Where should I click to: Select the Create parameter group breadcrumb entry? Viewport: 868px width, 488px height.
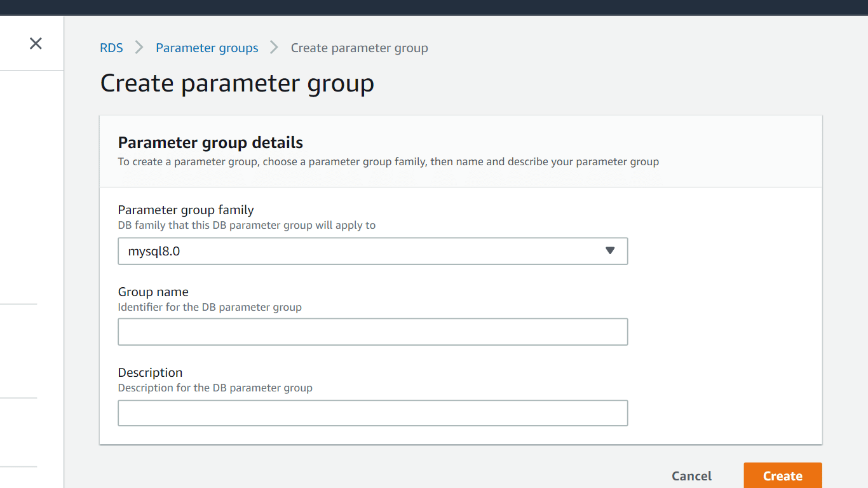coord(359,48)
